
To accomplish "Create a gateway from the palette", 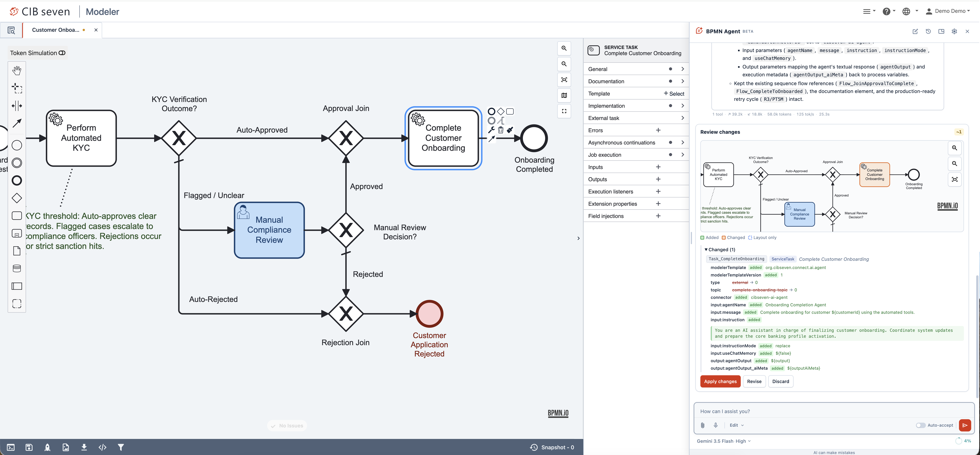I will pos(17,198).
